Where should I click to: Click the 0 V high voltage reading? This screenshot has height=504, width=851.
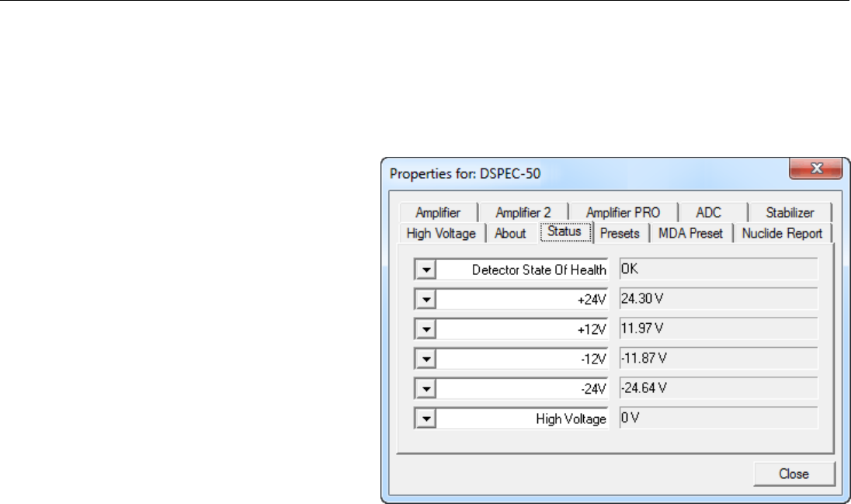pos(718,419)
